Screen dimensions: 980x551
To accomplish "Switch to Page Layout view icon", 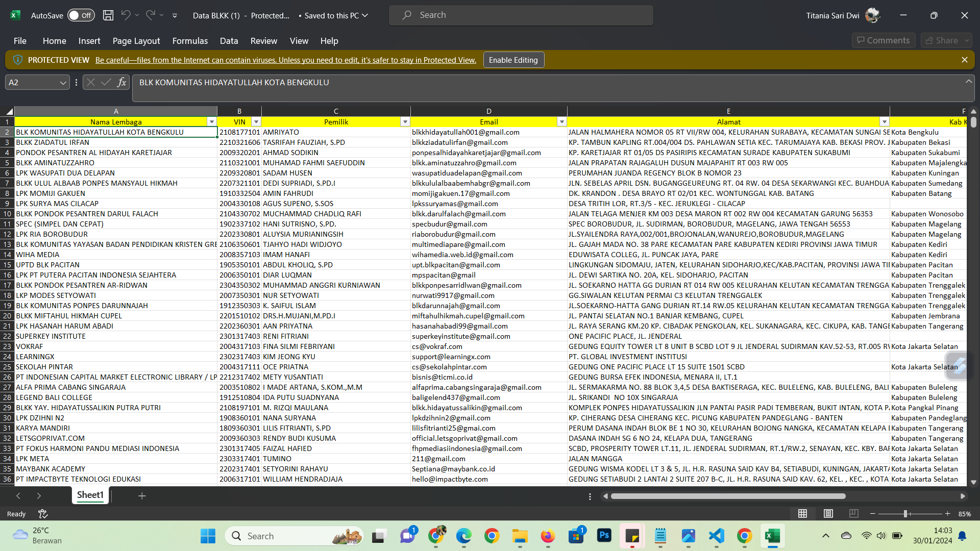I will click(x=828, y=514).
